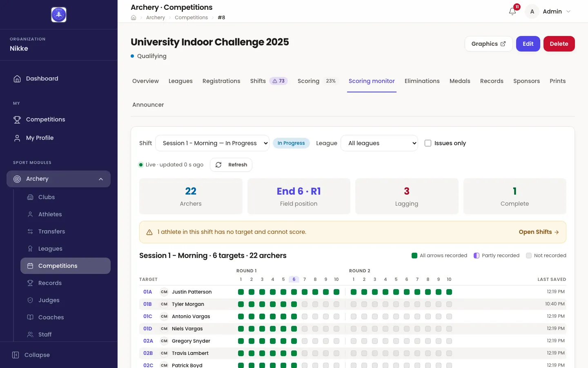Click the Records trophy icon in Archery module
This screenshot has height=368, width=588.
coord(30,283)
